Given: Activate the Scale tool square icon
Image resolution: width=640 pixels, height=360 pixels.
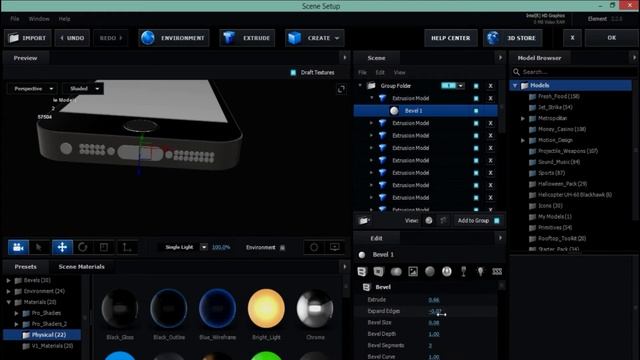Looking at the screenshot, I should 104,247.
